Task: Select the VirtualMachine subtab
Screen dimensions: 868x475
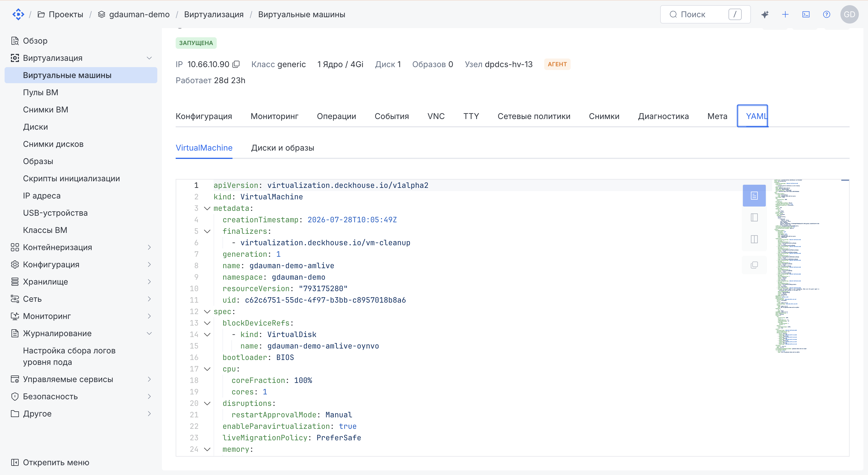Action: point(204,148)
